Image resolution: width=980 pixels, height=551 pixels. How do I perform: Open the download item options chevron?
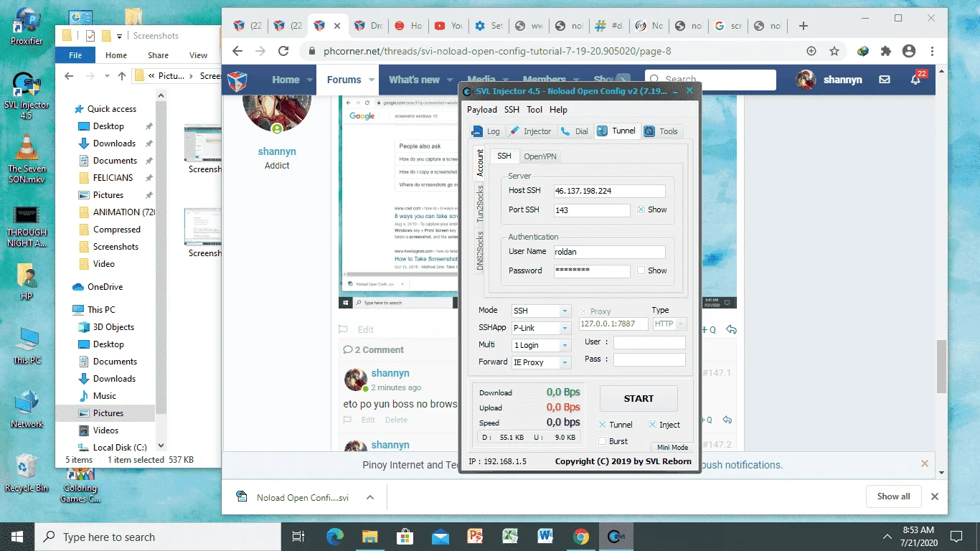point(370,497)
